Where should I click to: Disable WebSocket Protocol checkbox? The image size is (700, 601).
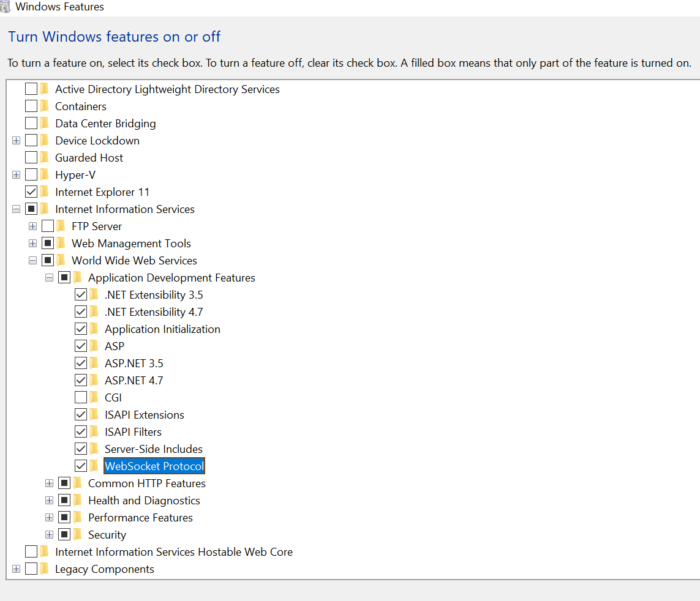coord(81,466)
